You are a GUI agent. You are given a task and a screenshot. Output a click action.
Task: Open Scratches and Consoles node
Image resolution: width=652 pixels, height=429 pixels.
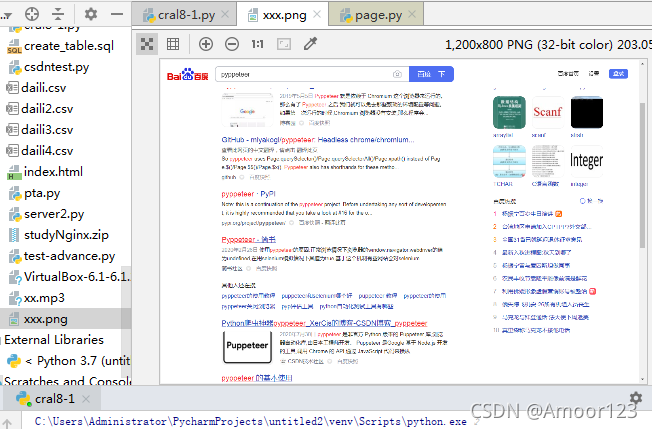[x=66, y=380]
